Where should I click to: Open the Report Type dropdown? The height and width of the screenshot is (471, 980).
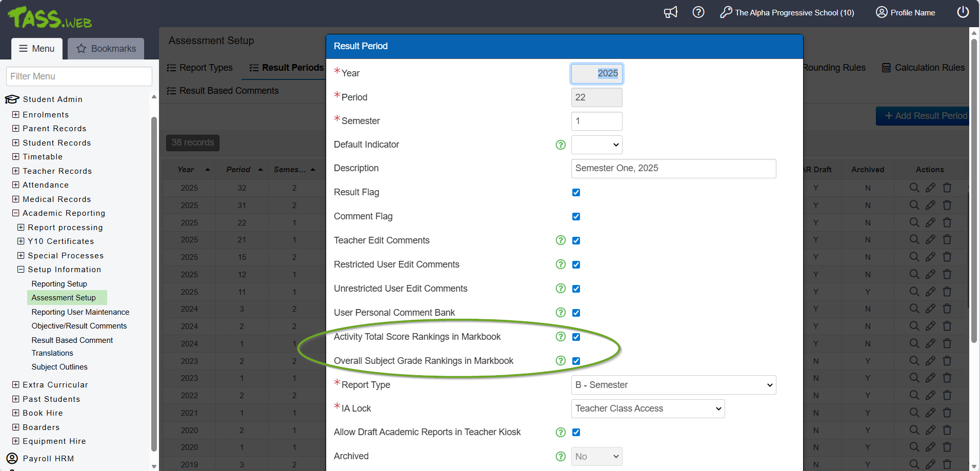(673, 385)
